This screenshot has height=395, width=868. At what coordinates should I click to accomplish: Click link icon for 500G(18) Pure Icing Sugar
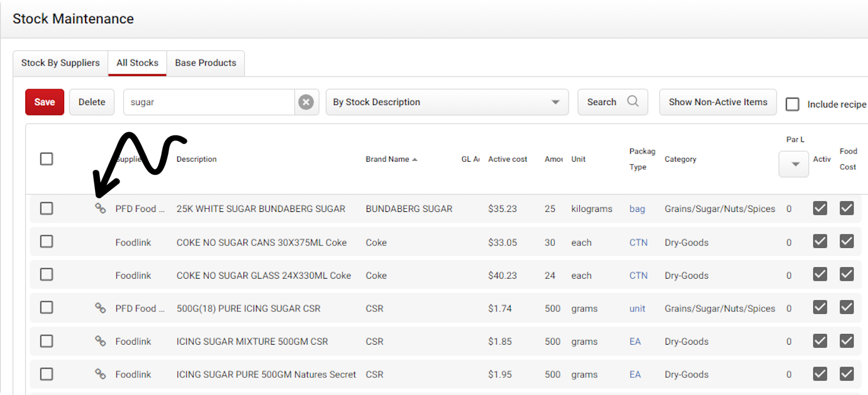tap(100, 308)
